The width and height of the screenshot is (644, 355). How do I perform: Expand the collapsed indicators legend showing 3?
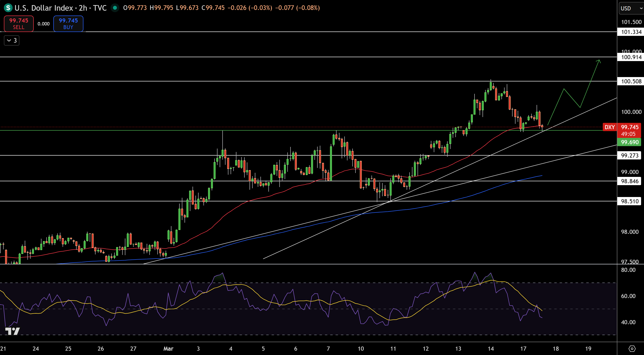tap(12, 40)
